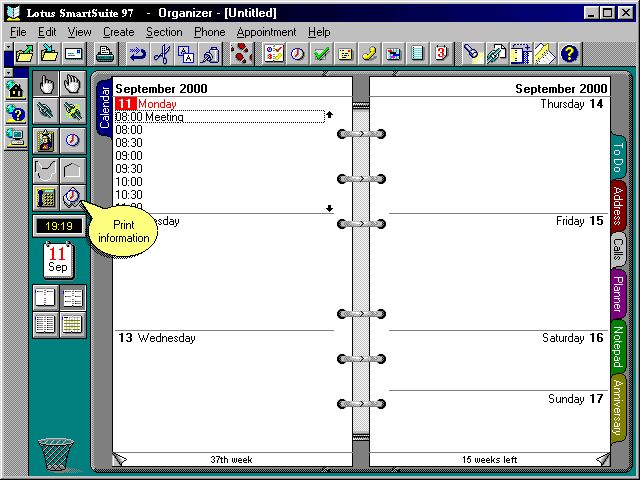Switch to the Planner tab

pyautogui.click(x=618, y=294)
